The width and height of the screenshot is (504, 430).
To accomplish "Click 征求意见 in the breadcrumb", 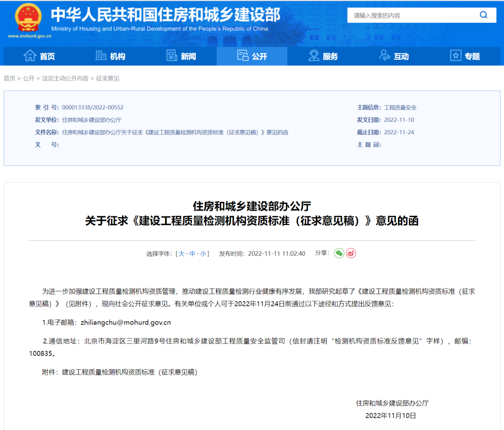I will point(108,78).
